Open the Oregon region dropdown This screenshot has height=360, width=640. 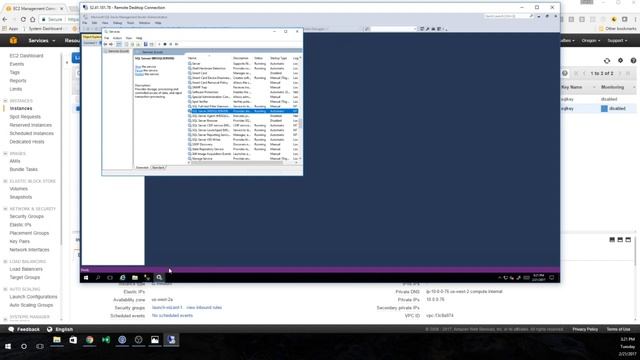tap(591, 40)
